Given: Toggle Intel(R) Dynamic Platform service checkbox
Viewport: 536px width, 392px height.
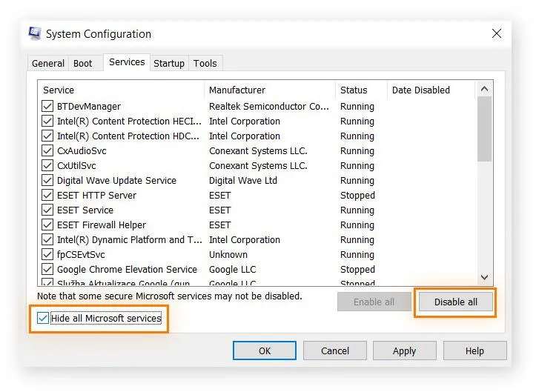Looking at the screenshot, I should 47,239.
